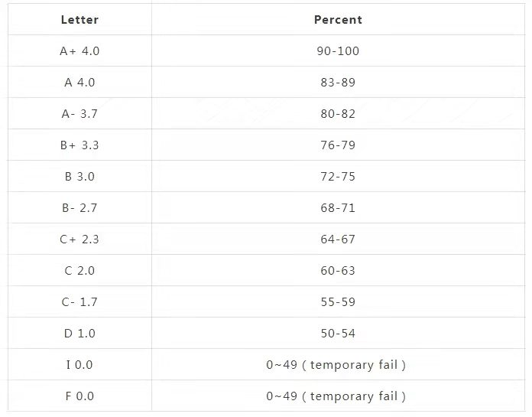Select the A- 3.7 grade cell

coord(79,114)
